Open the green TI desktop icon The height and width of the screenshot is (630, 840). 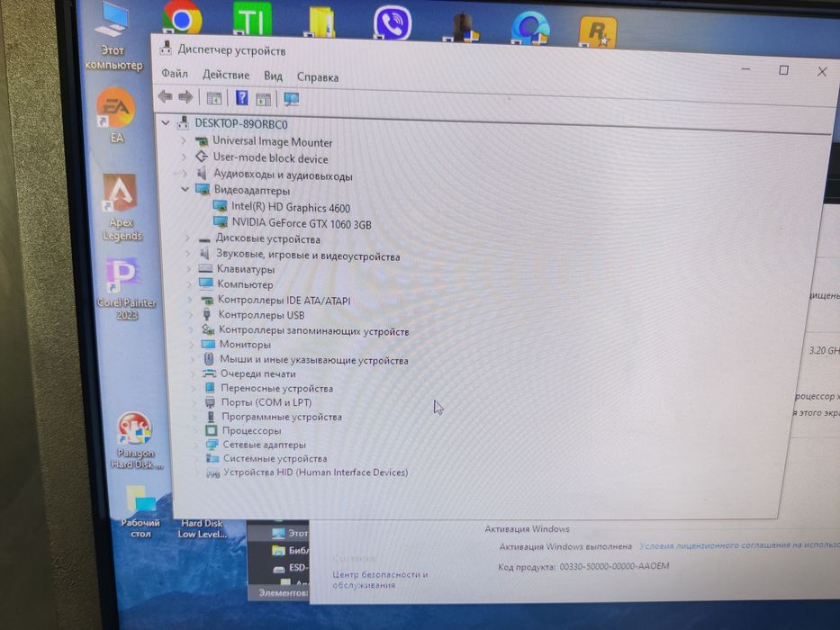pos(252,20)
